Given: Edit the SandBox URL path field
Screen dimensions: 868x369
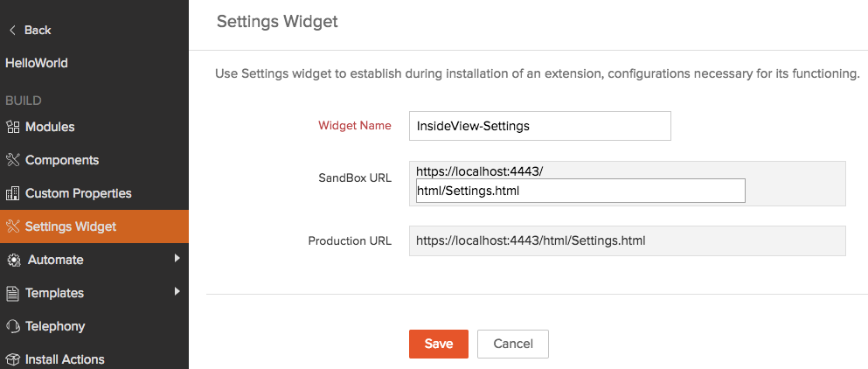Looking at the screenshot, I should pyautogui.click(x=580, y=191).
